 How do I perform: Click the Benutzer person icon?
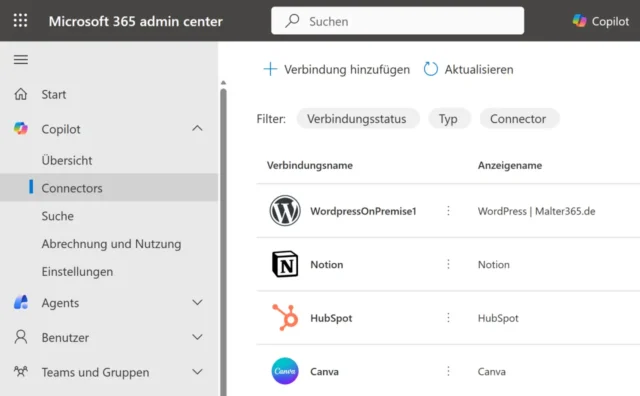pos(21,337)
